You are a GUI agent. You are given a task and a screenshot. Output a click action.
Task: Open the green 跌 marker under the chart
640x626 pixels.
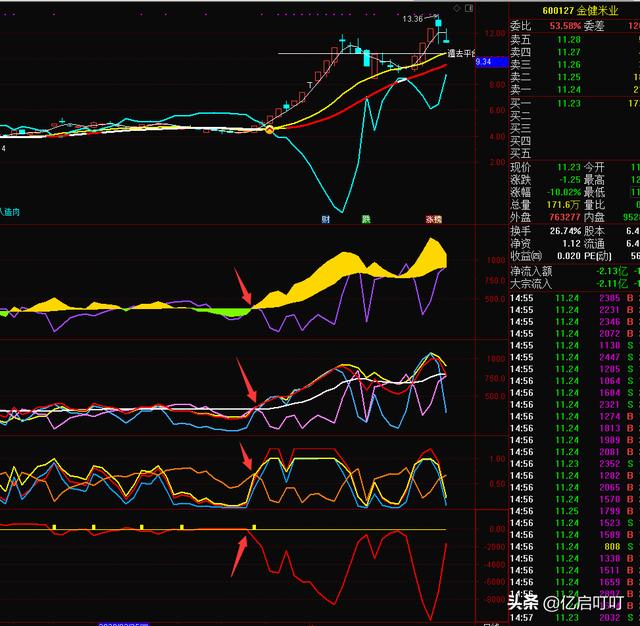tap(366, 219)
